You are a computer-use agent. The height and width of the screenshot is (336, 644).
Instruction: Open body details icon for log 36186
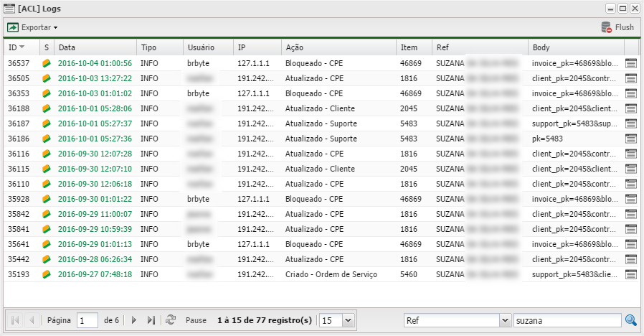tap(631, 139)
